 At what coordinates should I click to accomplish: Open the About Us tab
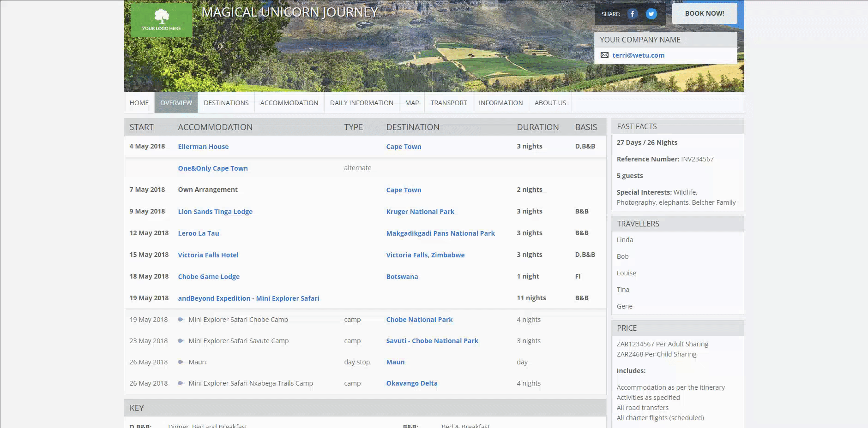click(550, 103)
